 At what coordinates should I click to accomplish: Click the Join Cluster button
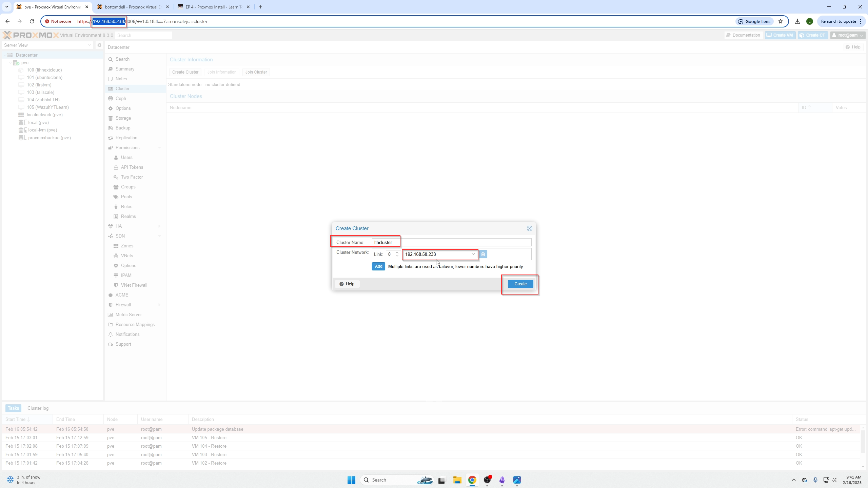(x=256, y=72)
